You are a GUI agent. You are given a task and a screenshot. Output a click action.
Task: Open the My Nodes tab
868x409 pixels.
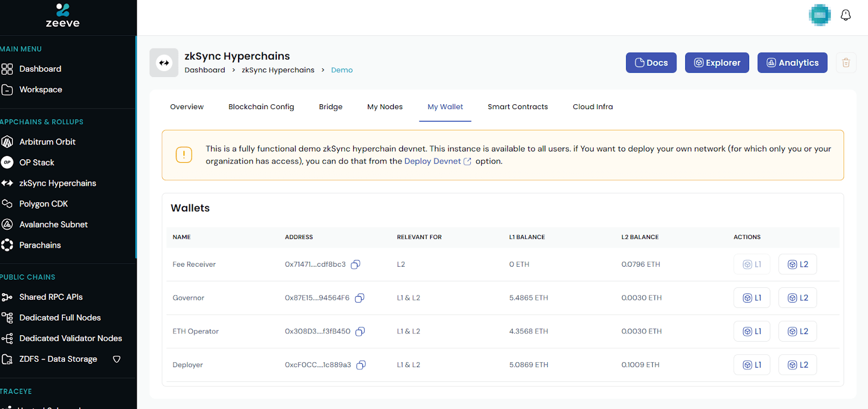(385, 107)
